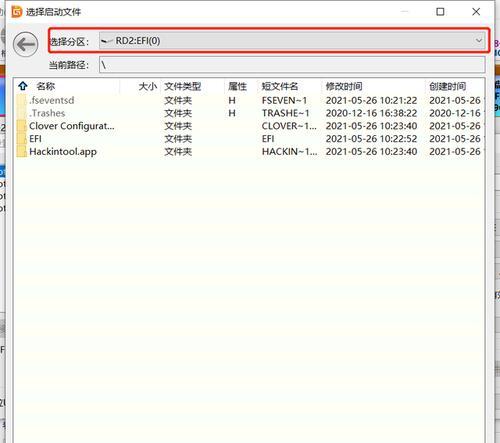
Task: Select the .Trashes folder icon
Action: [22, 113]
